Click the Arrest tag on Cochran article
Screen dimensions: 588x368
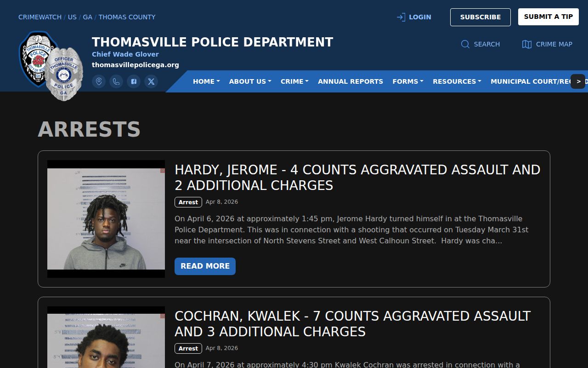[188, 349]
